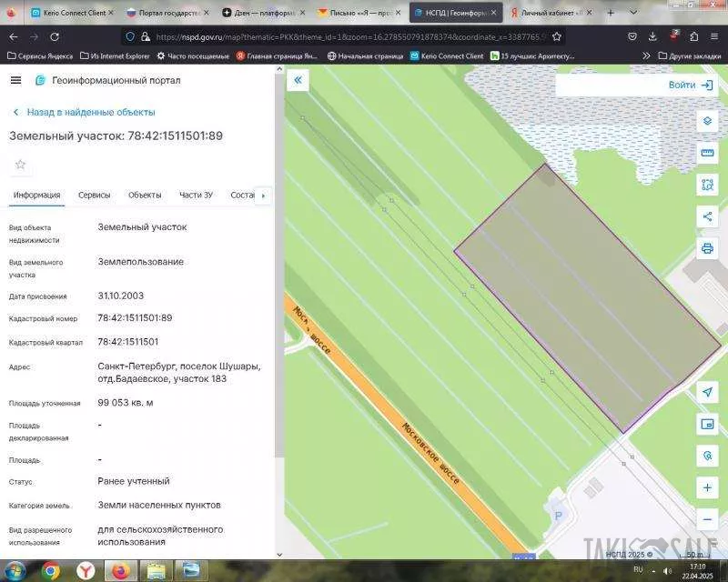Add land plot to favorites with star
The width and height of the screenshot is (728, 582).
(x=20, y=165)
